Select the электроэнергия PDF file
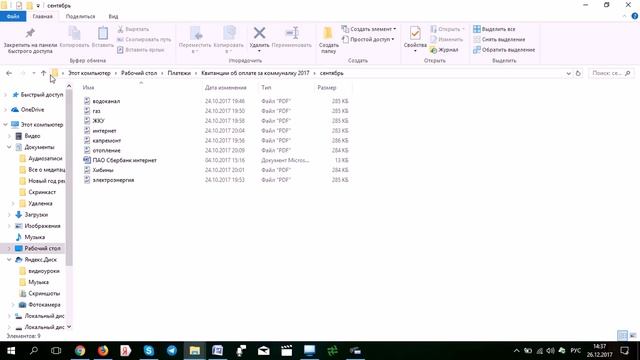Image resolution: width=640 pixels, height=360 pixels. 113,180
